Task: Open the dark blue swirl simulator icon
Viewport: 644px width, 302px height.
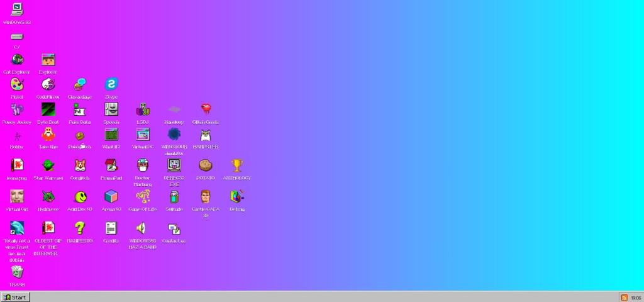Action: [x=174, y=135]
